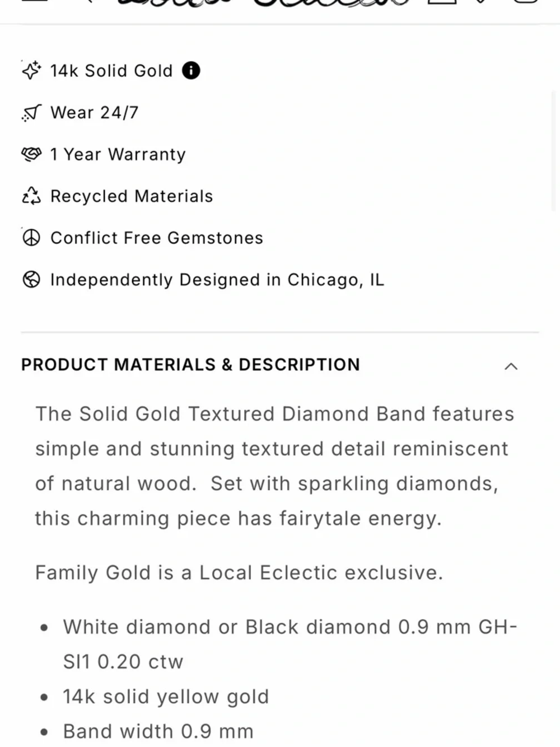Image resolution: width=560 pixels, height=747 pixels.
Task: Click the globe icon beside Independently Designed
Action: pyautogui.click(x=31, y=279)
